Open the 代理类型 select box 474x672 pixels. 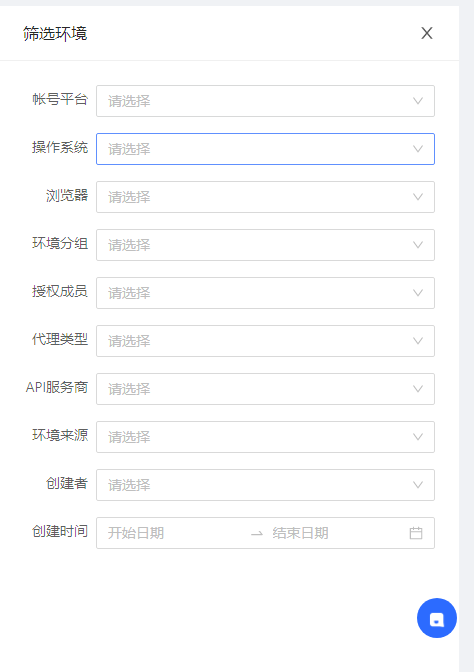point(265,341)
